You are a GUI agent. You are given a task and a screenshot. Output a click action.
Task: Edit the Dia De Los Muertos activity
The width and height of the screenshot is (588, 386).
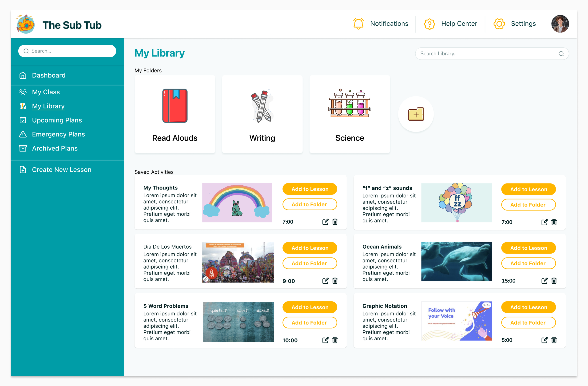325,281
